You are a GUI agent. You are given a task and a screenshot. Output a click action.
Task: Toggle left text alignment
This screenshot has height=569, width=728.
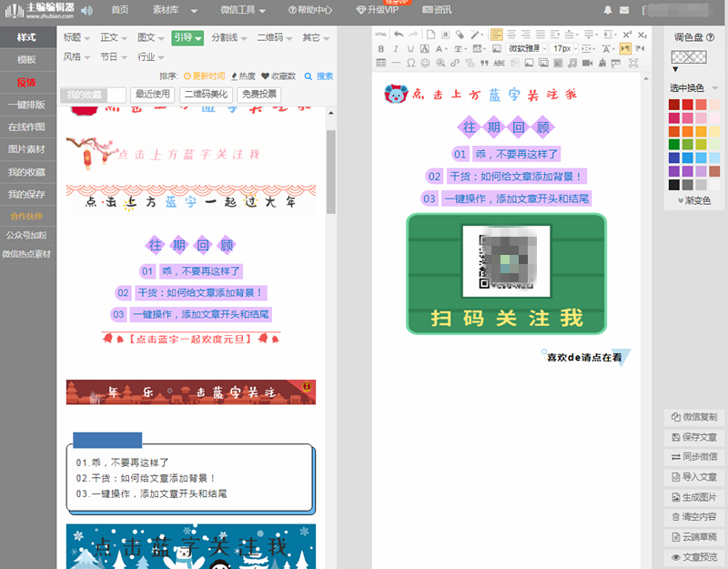pyautogui.click(x=496, y=35)
